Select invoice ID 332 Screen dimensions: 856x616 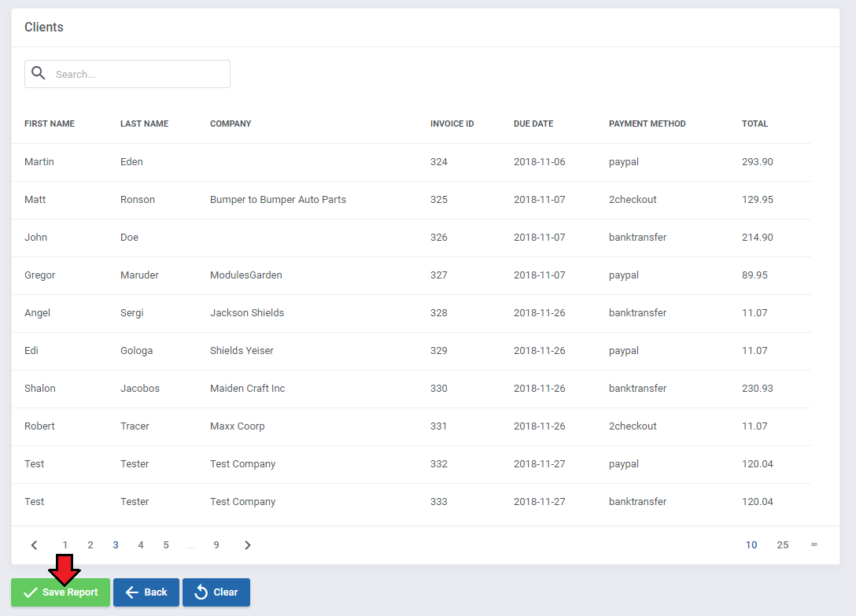439,464
